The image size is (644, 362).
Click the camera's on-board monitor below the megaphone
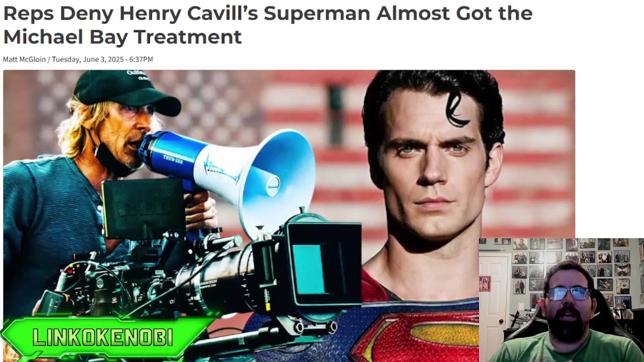pyautogui.click(x=142, y=209)
